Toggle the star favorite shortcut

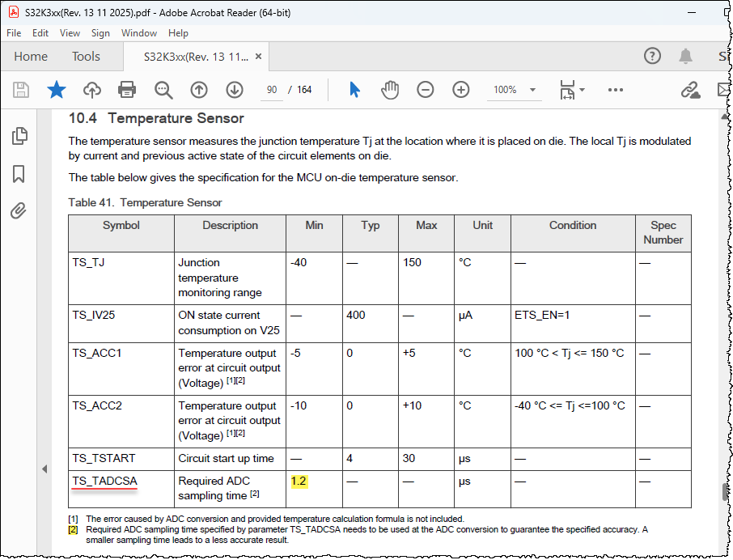click(x=56, y=90)
